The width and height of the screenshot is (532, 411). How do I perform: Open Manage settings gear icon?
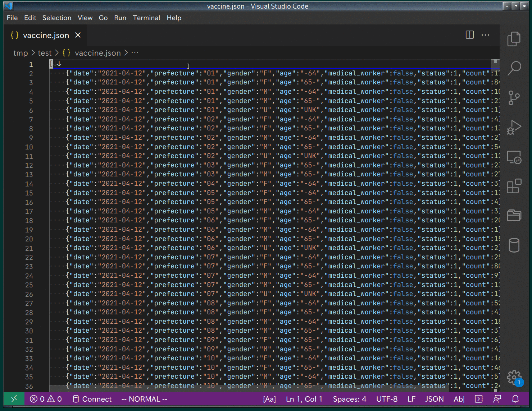pos(514,378)
